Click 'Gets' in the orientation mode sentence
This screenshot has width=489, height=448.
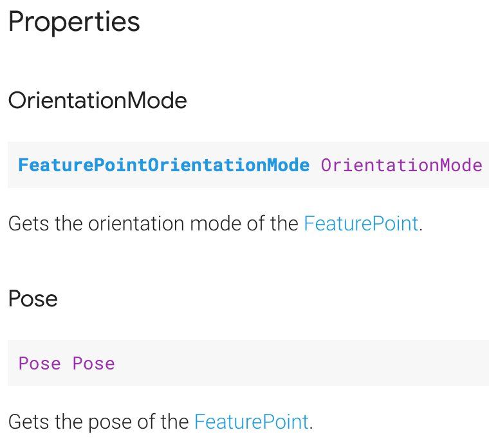click(29, 224)
